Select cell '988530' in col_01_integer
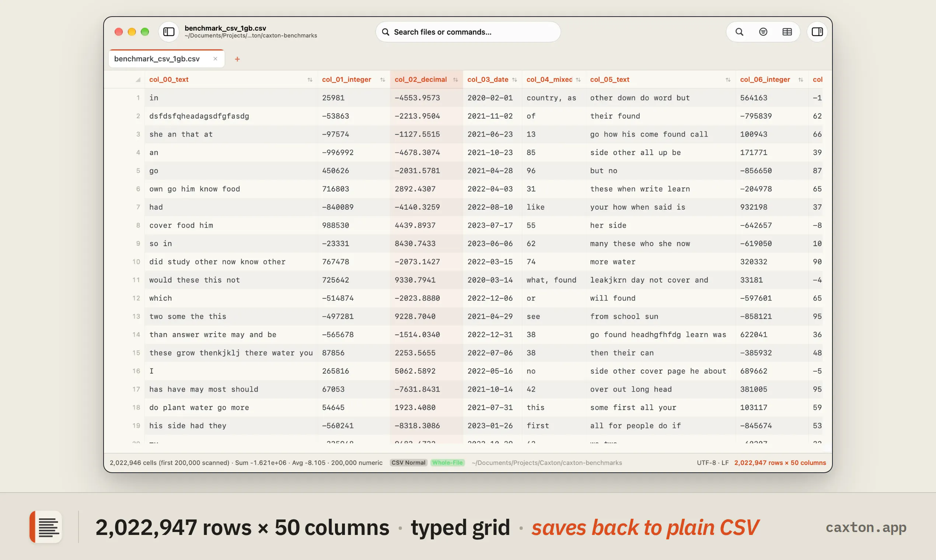The image size is (936, 560). pyautogui.click(x=354, y=225)
